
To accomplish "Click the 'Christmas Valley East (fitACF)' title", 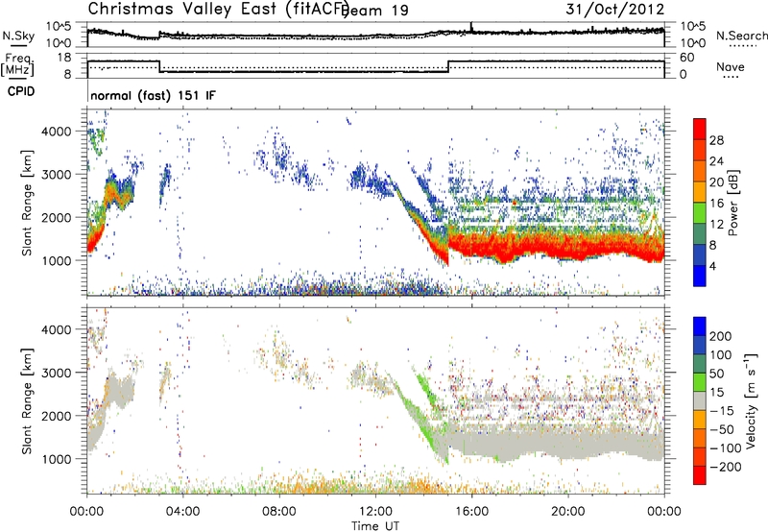I will click(x=218, y=10).
